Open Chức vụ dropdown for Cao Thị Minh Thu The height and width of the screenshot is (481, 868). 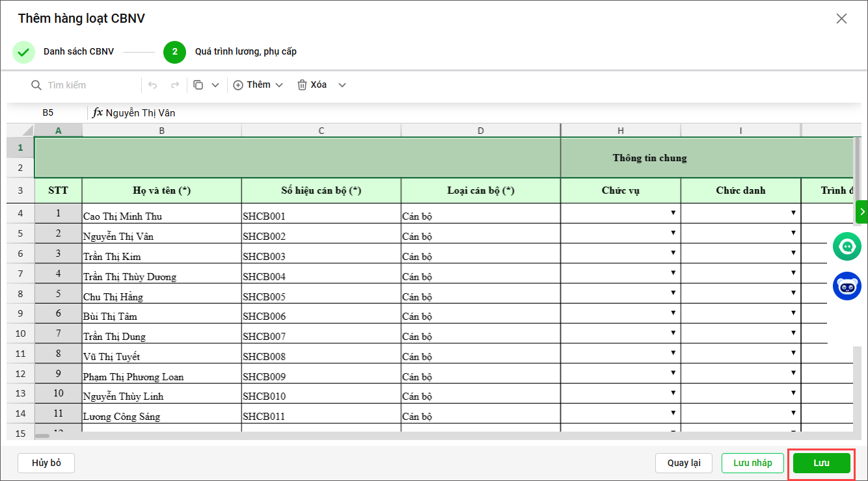point(673,213)
